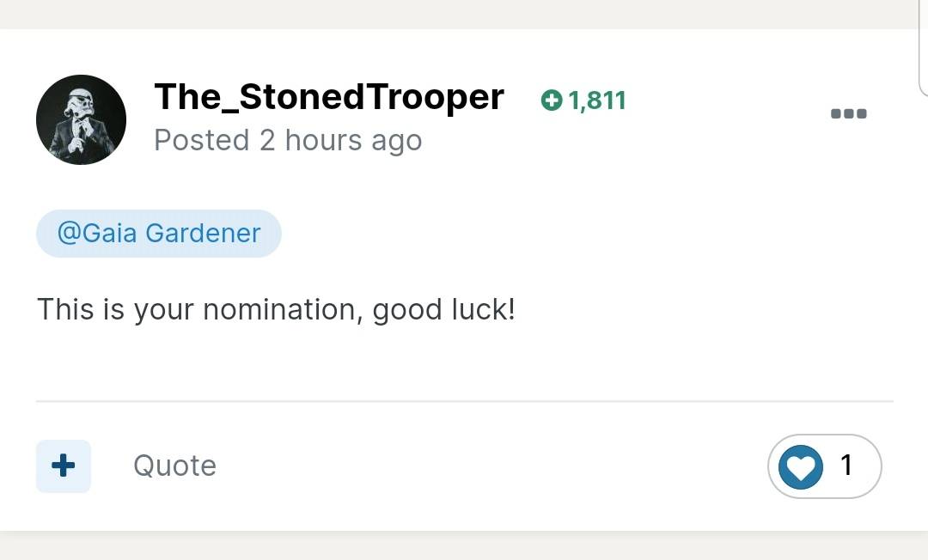The width and height of the screenshot is (928, 560).
Task: Like the post with the heart icon
Action: click(801, 466)
